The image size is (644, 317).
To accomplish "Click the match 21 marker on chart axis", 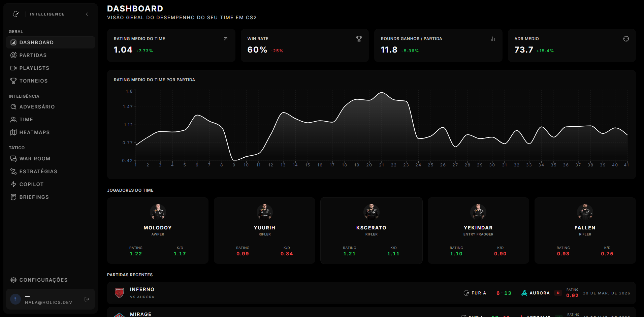I will pyautogui.click(x=381, y=165).
